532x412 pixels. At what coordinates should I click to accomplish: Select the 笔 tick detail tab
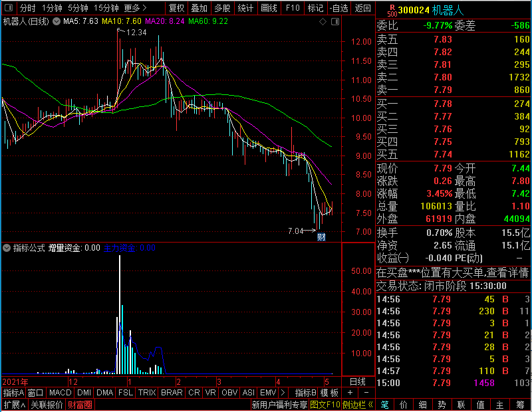coord(385,405)
